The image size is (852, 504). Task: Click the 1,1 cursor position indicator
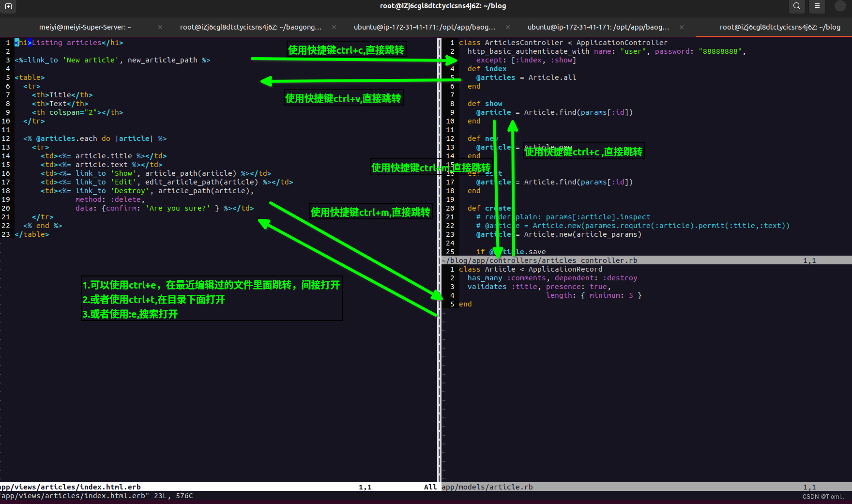(x=365, y=487)
